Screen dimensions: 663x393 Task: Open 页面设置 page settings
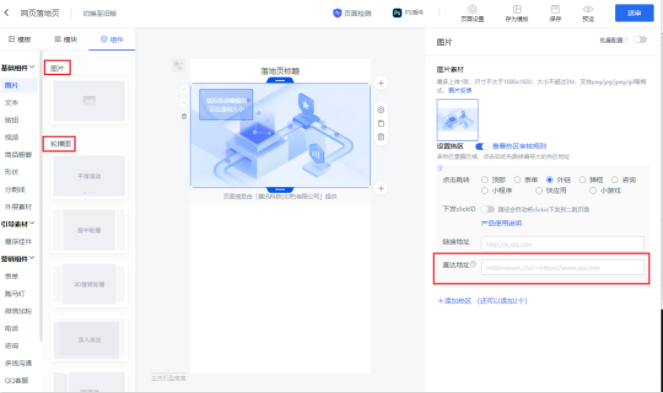[472, 14]
